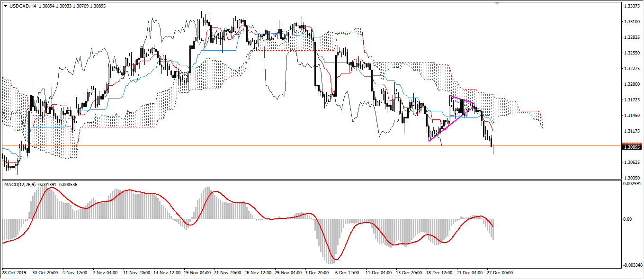Click the gray chart shift marker at top
This screenshot has height=279, width=644.
497,3
